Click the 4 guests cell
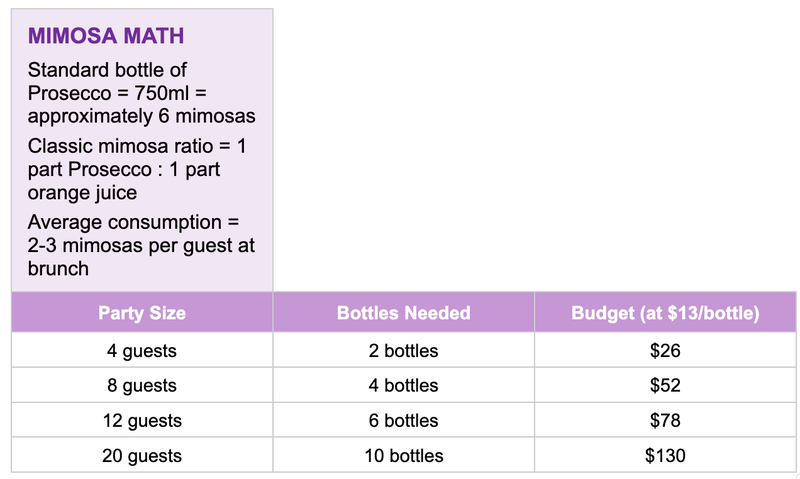The width and height of the screenshot is (800, 479). tap(142, 351)
